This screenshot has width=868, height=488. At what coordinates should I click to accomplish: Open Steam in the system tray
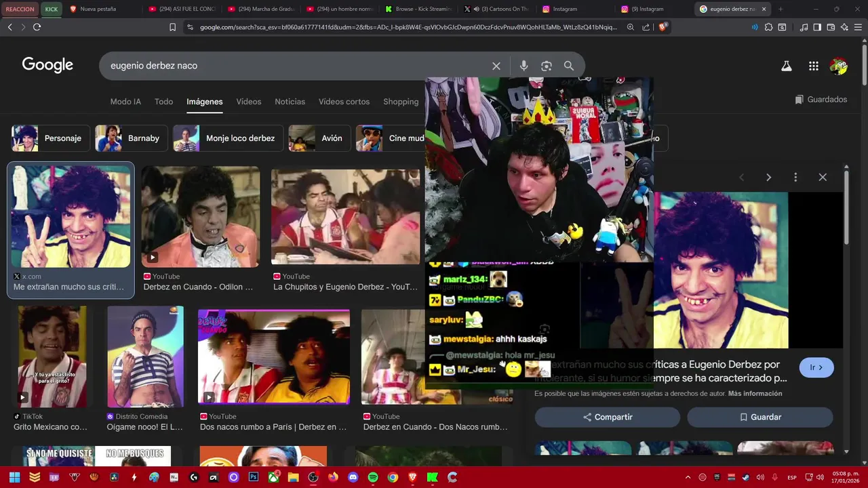[x=747, y=477]
